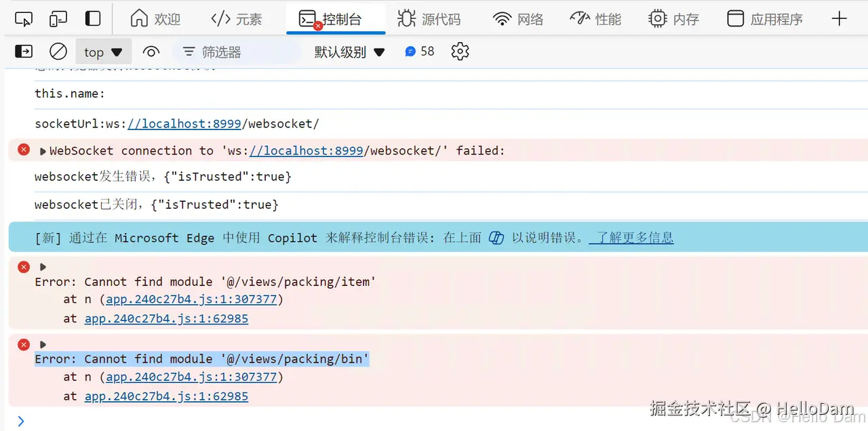Viewport: 868px width, 431px height.
Task: Switch to the 网络 network tab
Action: 518,19
